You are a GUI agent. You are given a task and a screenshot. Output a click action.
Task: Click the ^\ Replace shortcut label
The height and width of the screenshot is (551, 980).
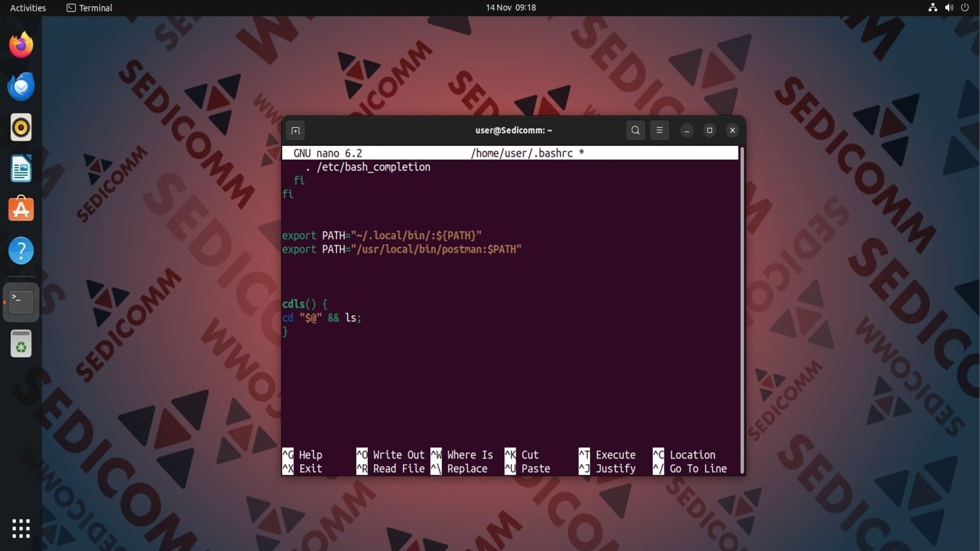tap(459, 468)
